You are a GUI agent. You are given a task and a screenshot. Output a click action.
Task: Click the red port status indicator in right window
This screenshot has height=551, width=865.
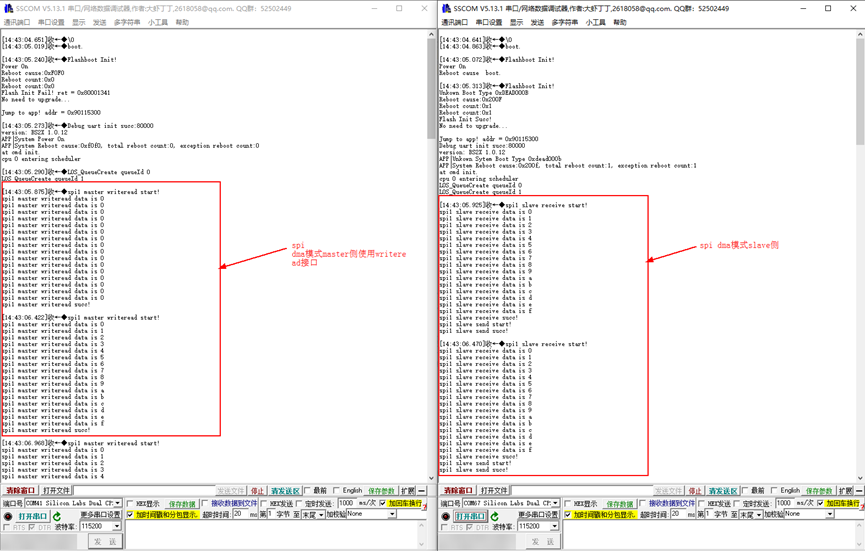pos(447,516)
